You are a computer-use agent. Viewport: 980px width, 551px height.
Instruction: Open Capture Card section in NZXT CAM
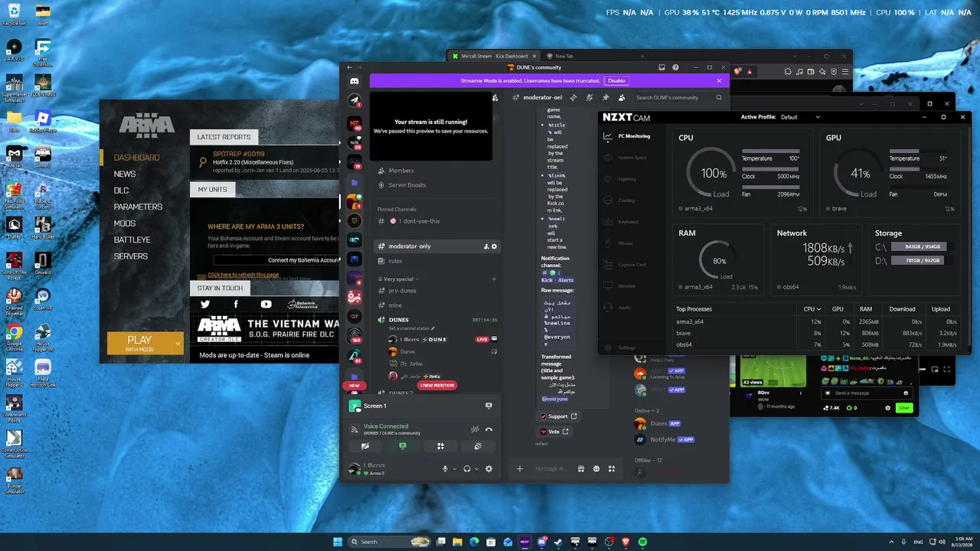click(x=625, y=265)
